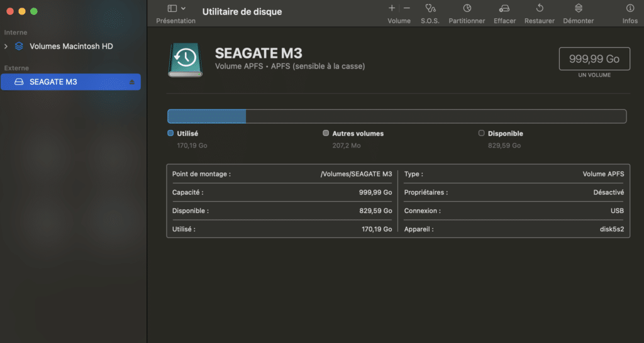Image resolution: width=644 pixels, height=343 pixels.
Task: Expand the Volumes Macintosh HD tree
Action: coord(6,46)
